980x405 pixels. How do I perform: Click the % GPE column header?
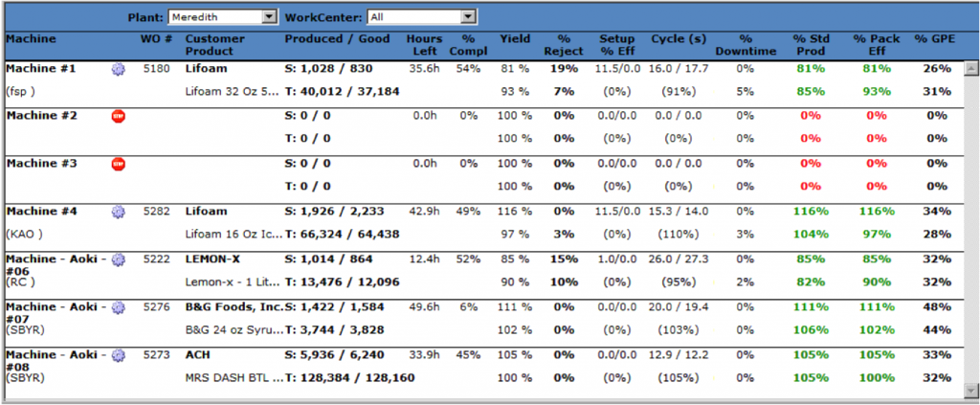pos(935,39)
